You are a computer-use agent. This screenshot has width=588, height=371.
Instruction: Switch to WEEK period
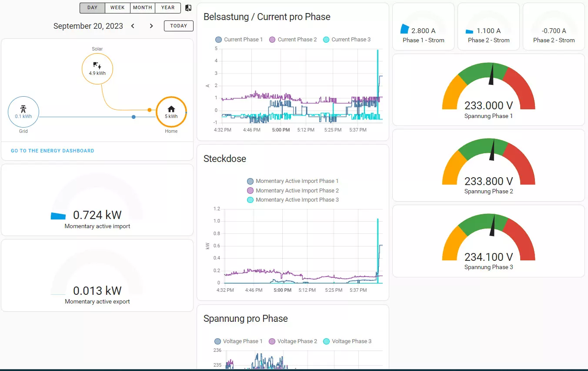117,8
